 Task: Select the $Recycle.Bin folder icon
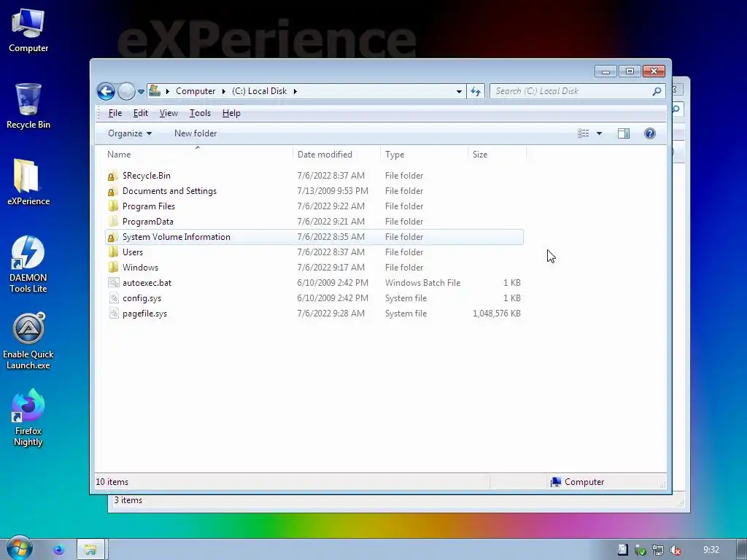click(x=112, y=176)
